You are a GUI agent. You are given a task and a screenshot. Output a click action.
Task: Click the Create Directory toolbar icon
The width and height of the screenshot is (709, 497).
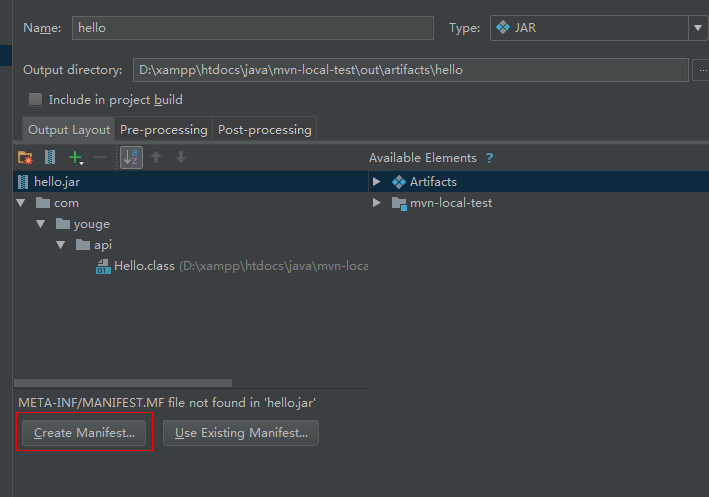tap(25, 157)
